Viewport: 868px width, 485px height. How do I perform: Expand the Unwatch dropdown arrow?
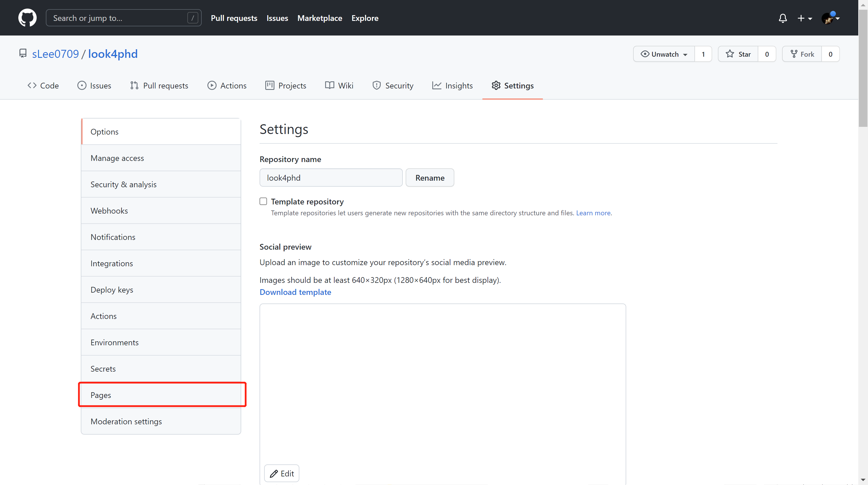click(685, 55)
